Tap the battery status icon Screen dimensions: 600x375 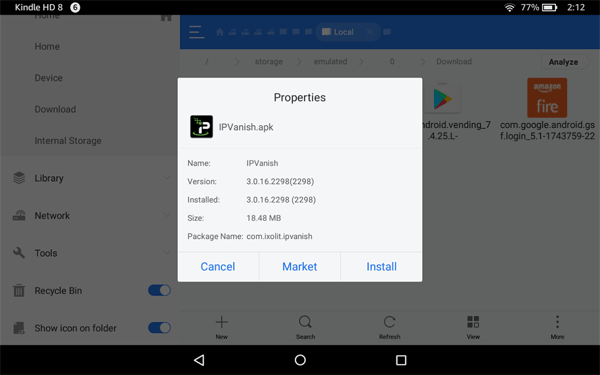point(550,8)
